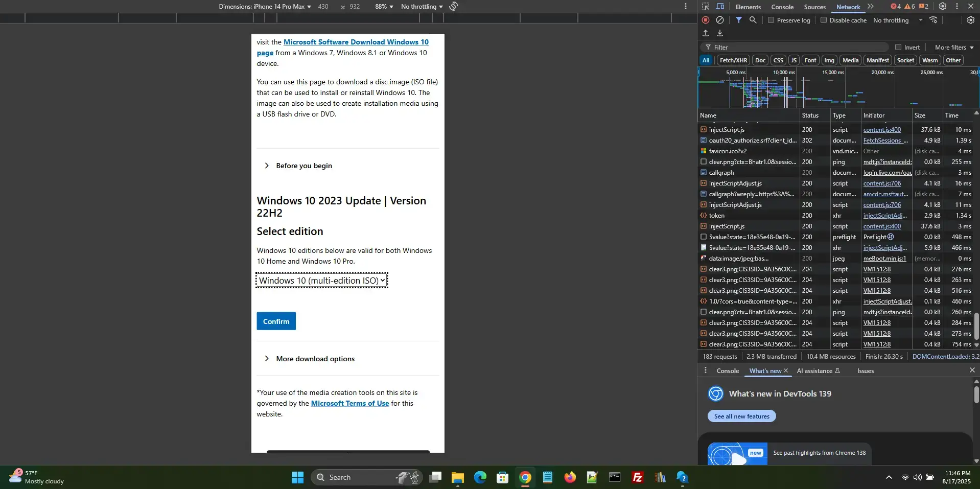Image resolution: width=980 pixels, height=489 pixels.
Task: Open login.live.com initiator link for callgraph
Action: pos(888,173)
